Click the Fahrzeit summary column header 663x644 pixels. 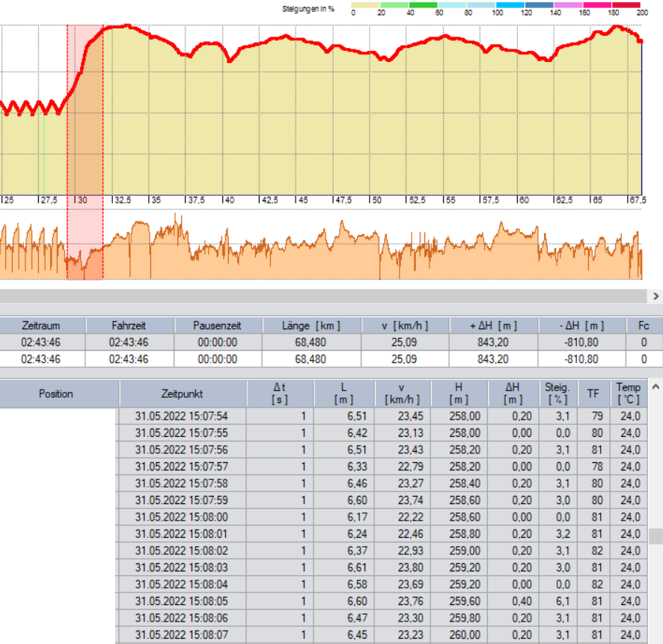tap(129, 326)
